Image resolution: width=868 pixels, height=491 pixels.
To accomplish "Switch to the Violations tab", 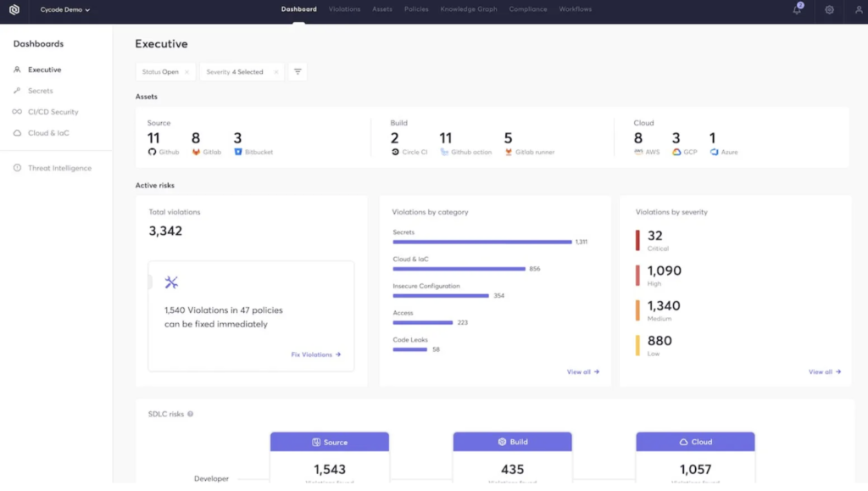I will 344,9.
